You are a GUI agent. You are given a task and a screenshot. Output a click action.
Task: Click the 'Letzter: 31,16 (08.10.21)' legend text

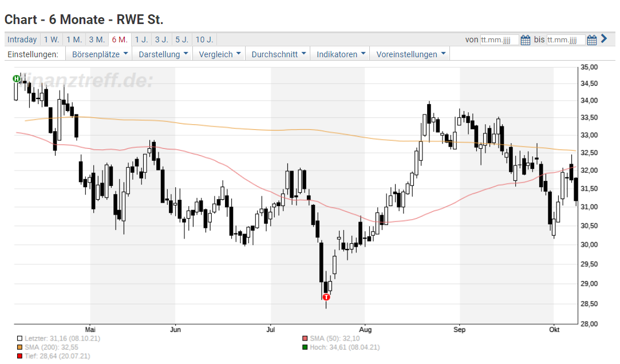pos(62,339)
